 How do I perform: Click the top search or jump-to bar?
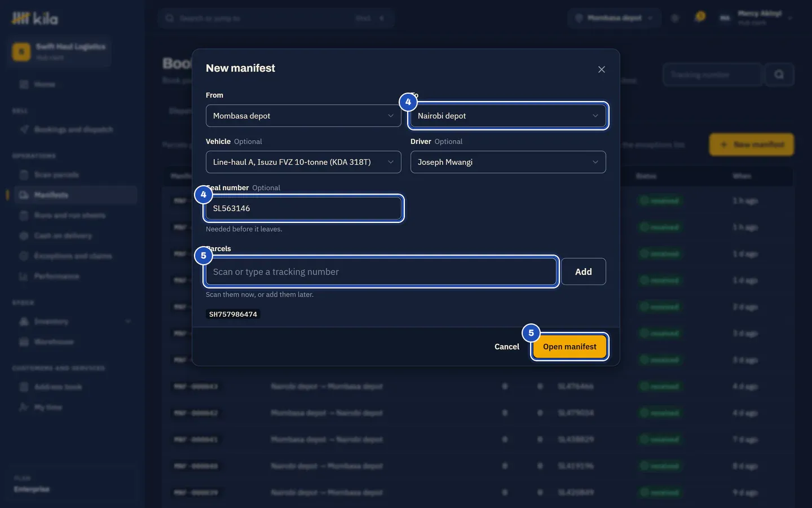pos(276,18)
